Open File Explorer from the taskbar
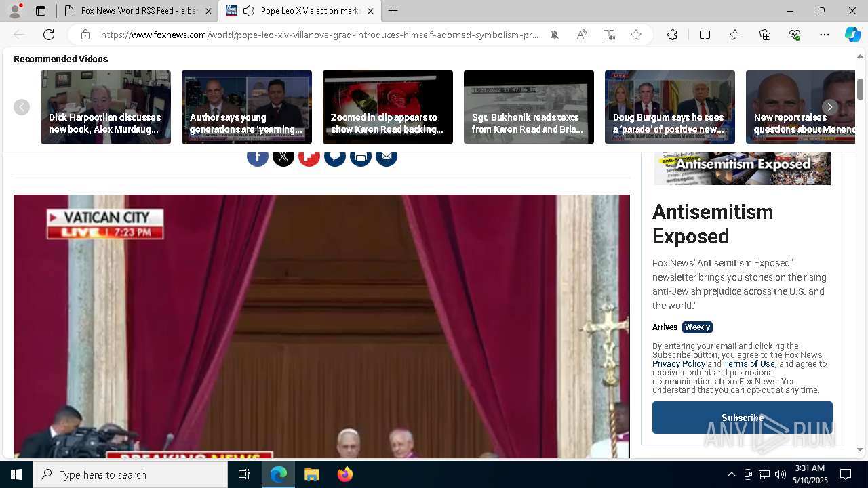This screenshot has width=868, height=488. [312, 474]
